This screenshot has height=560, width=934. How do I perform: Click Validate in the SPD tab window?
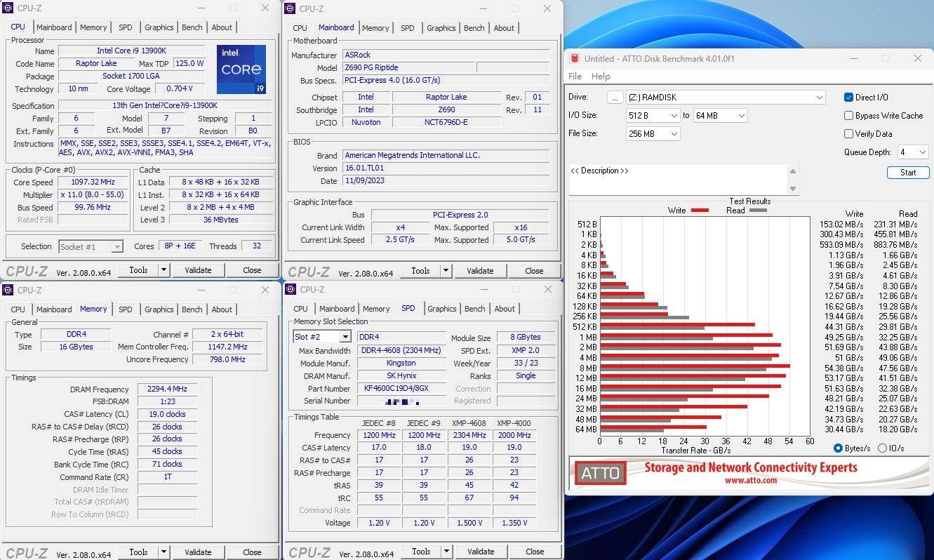click(x=481, y=552)
